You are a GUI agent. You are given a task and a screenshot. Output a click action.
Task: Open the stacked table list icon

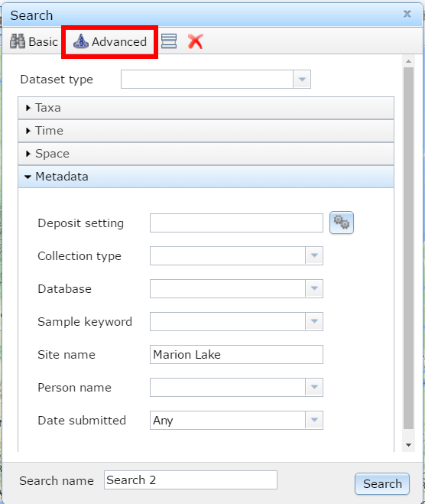[169, 41]
